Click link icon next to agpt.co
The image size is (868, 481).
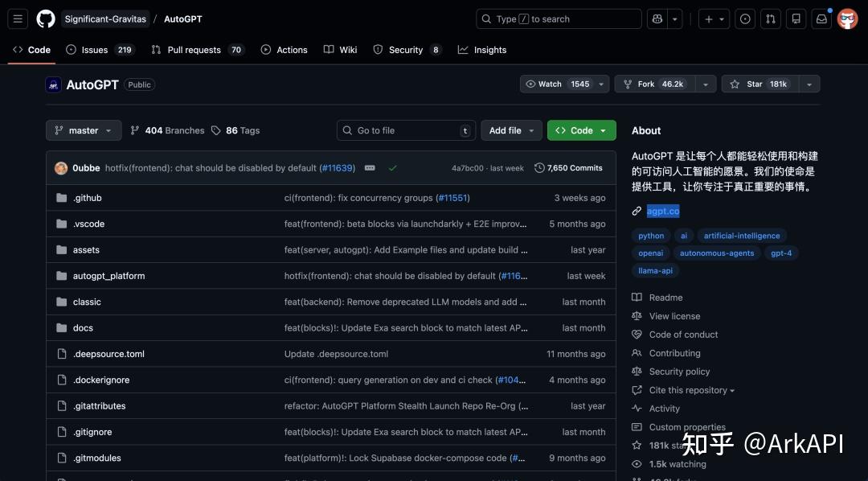[x=637, y=211]
